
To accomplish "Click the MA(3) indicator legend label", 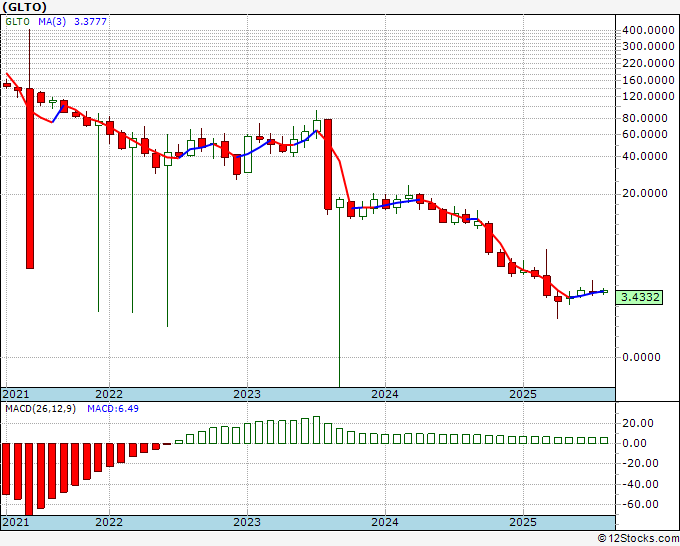I will pyautogui.click(x=52, y=22).
